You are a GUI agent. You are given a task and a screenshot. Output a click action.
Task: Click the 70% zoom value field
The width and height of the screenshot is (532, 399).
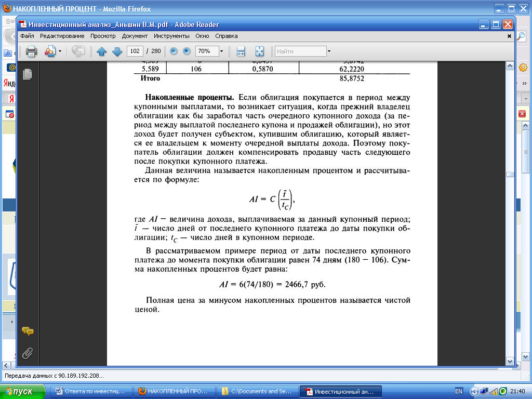pos(207,51)
